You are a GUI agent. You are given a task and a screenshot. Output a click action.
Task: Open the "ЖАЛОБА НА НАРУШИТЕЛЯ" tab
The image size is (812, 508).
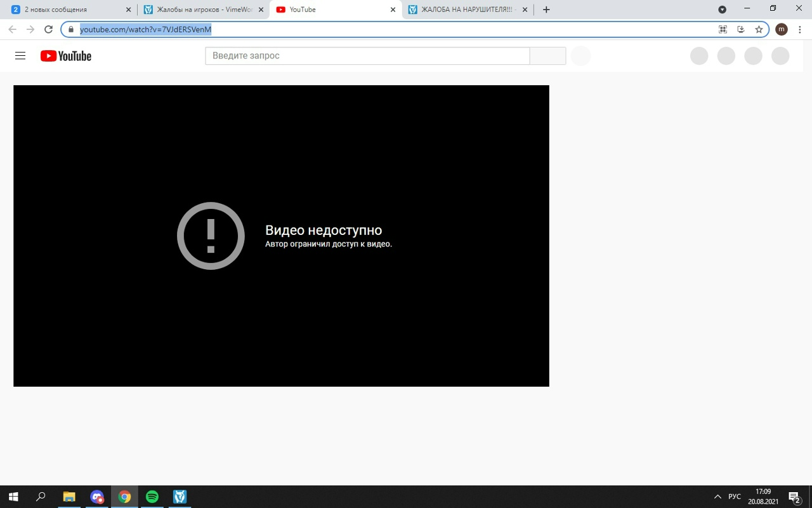coord(466,10)
